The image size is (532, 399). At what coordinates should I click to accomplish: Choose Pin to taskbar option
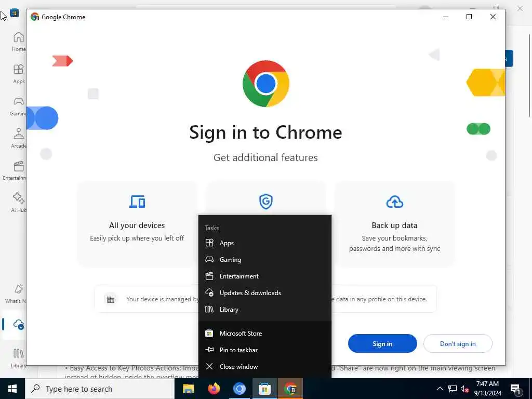point(264,350)
